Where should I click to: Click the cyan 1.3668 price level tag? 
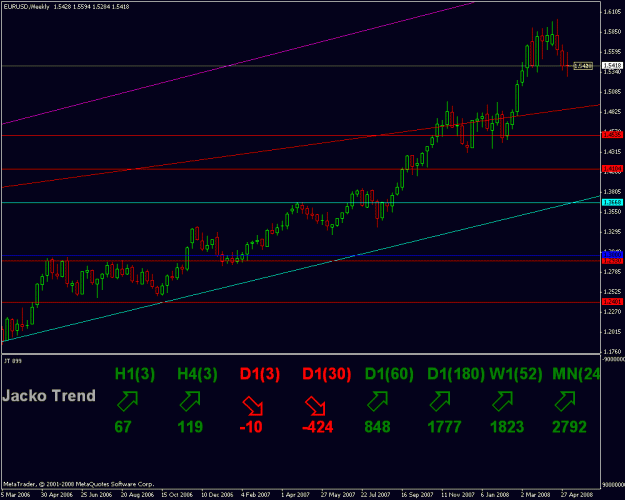pyautogui.click(x=612, y=203)
